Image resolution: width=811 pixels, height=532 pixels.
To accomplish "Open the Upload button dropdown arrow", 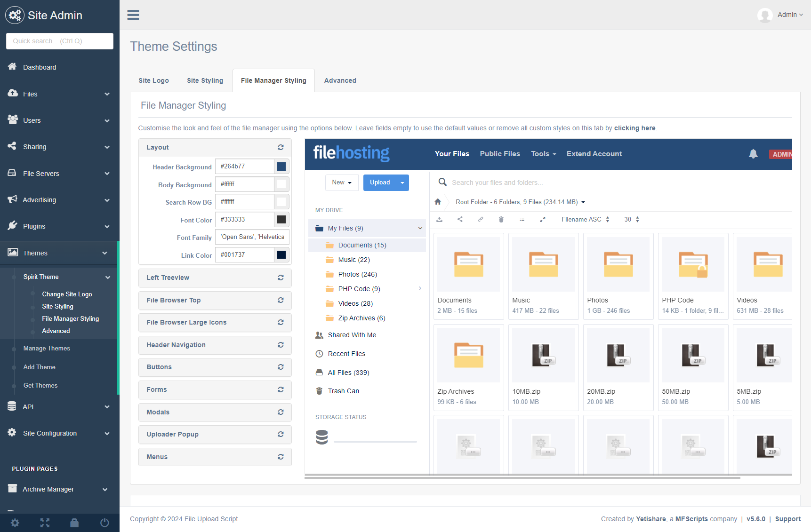I will tap(402, 183).
